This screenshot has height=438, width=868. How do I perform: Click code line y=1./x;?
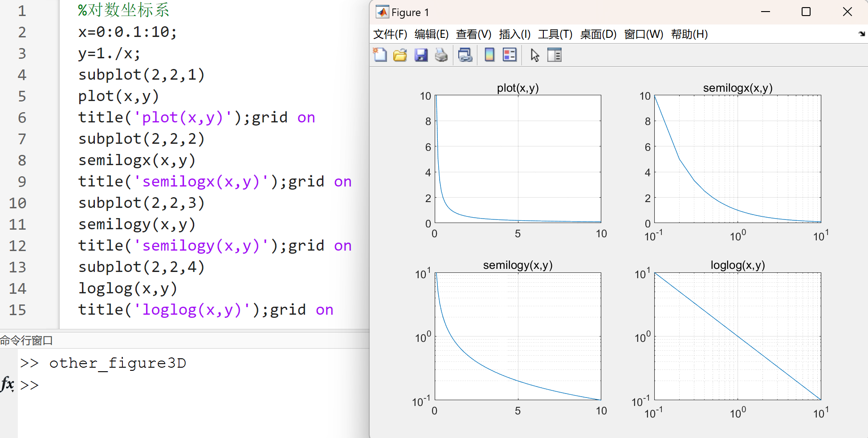(x=110, y=54)
